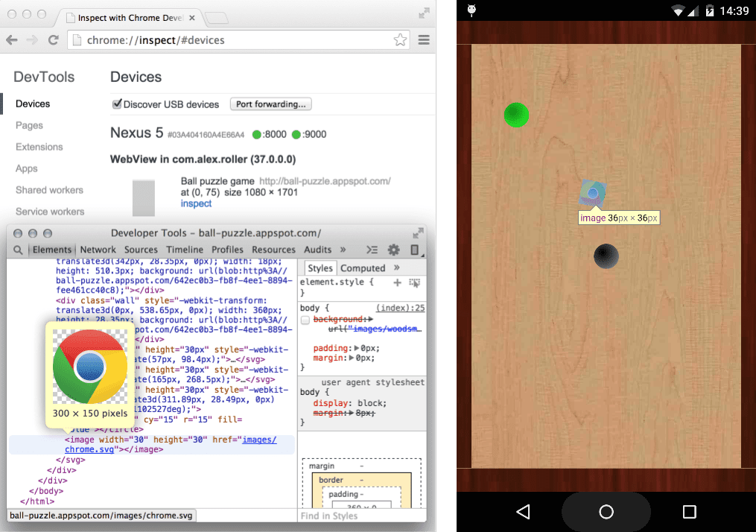Open the overflow chevron for more DevTools panels
Image resolution: width=756 pixels, height=532 pixels.
[x=344, y=250]
